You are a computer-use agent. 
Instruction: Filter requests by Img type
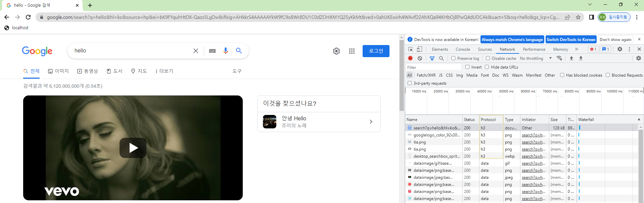[x=459, y=75]
